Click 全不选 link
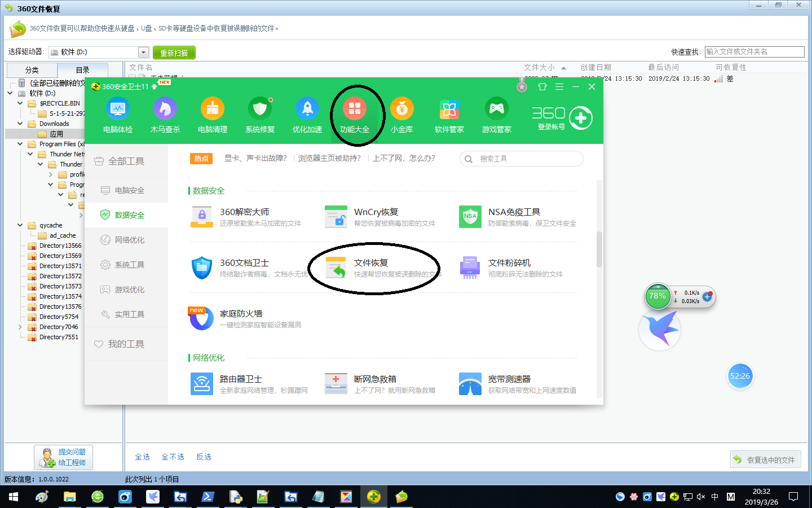 pos(173,457)
